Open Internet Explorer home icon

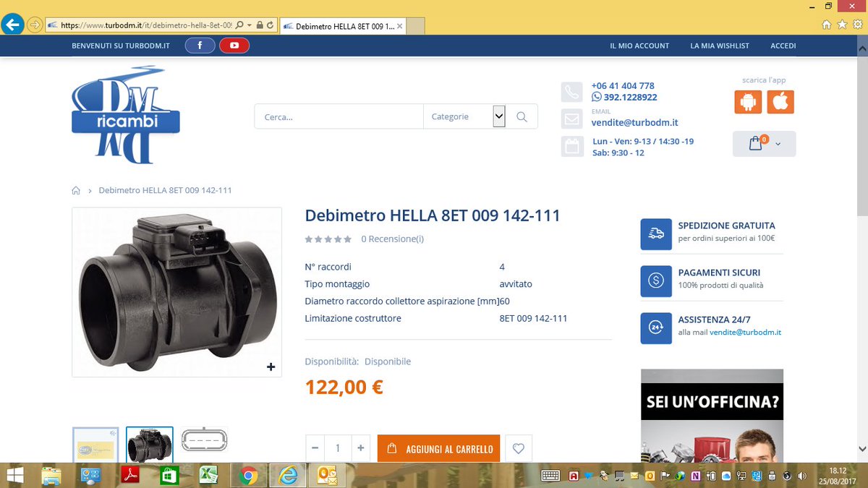click(827, 25)
